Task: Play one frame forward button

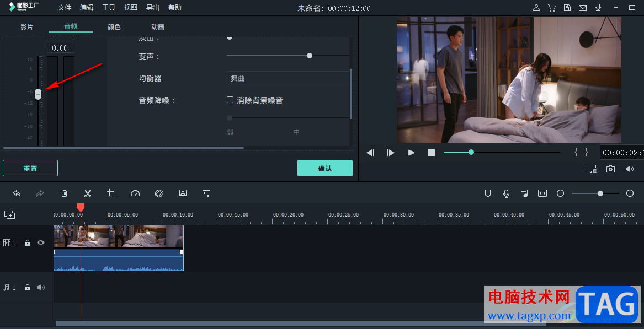Action: (x=391, y=153)
